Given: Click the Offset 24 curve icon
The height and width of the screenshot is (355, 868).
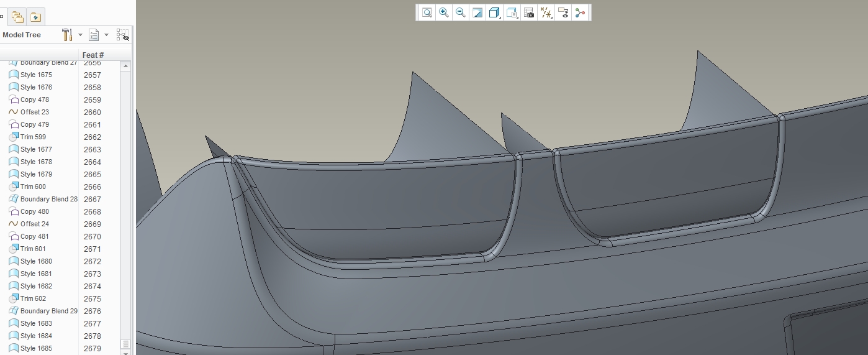Looking at the screenshot, I should (x=14, y=224).
